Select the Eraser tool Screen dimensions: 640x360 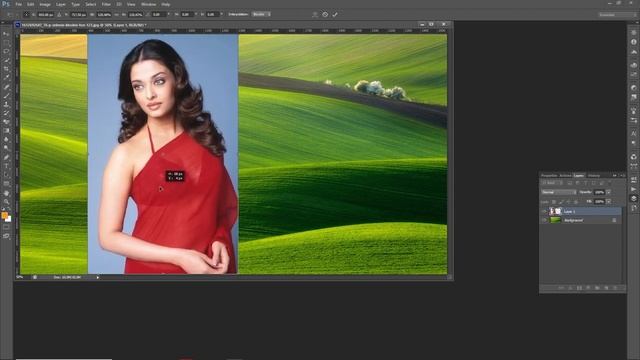coord(6,122)
